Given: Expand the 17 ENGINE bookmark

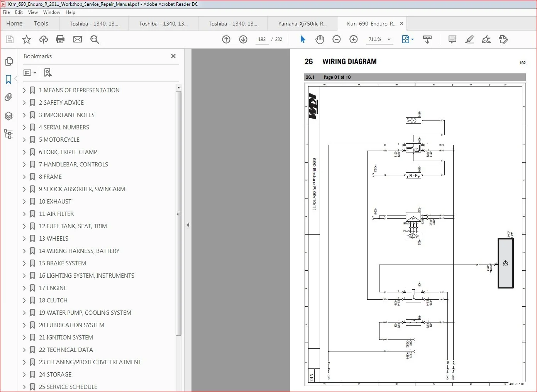Looking at the screenshot, I should (24, 288).
